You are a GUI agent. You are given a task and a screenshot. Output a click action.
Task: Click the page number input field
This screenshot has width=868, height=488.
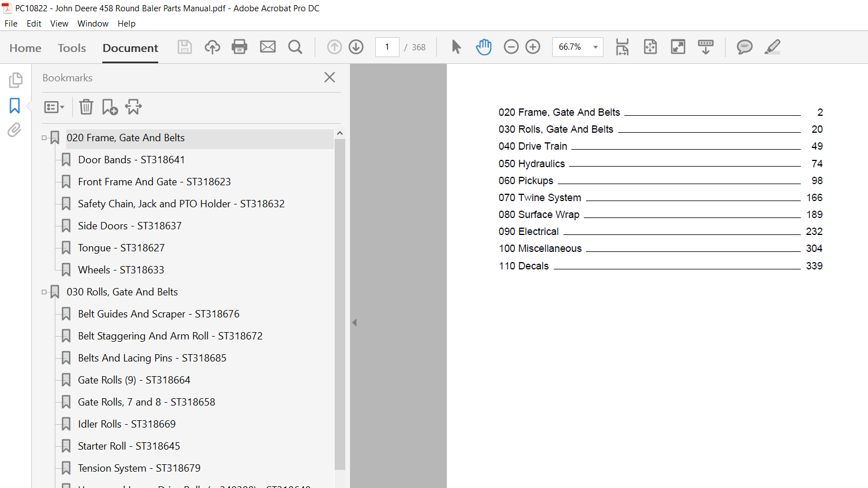point(387,47)
